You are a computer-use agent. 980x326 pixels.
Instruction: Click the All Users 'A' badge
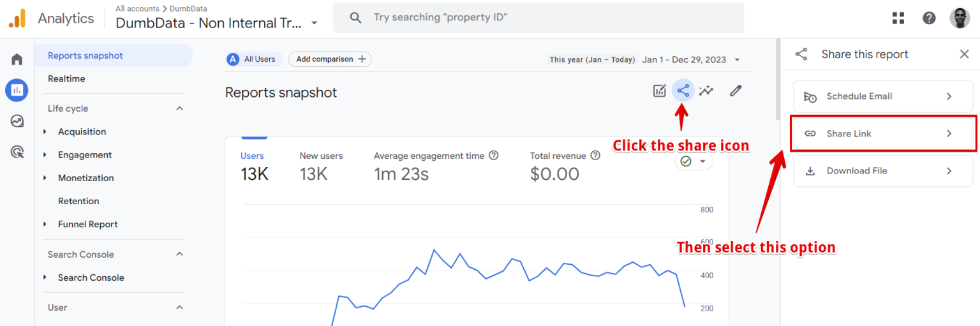point(233,59)
